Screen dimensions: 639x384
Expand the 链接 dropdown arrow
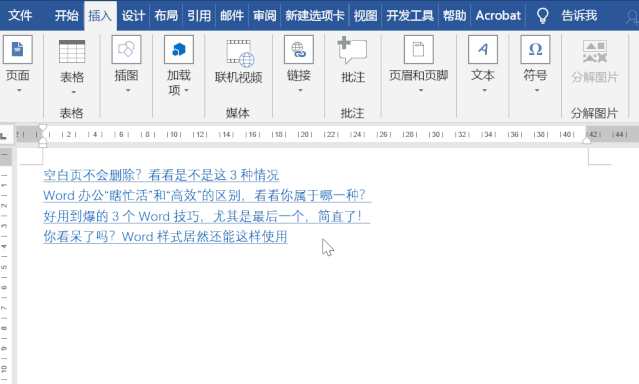point(300,90)
